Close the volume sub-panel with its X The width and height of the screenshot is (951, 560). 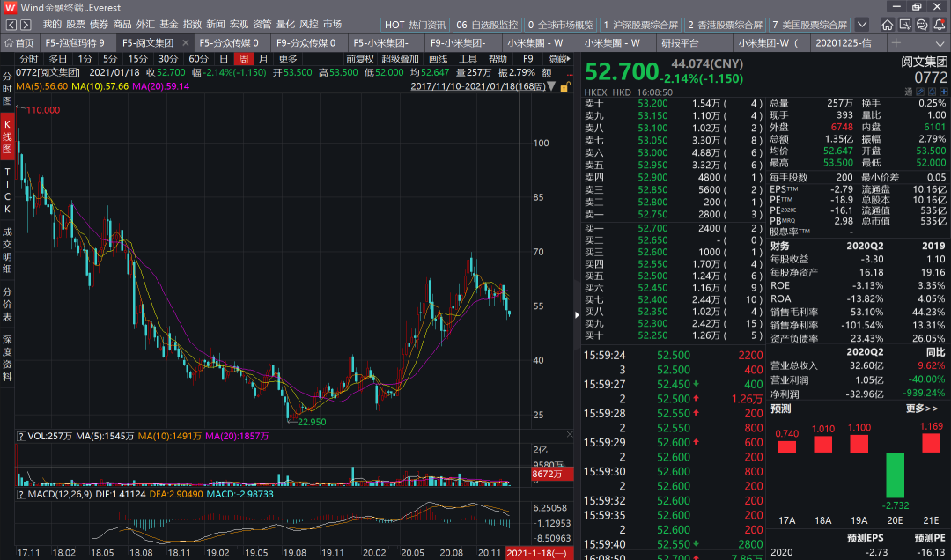[x=570, y=434]
